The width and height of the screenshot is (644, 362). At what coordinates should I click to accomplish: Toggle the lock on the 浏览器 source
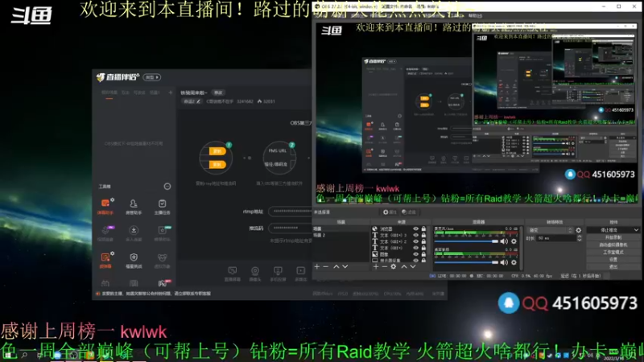[423, 229]
